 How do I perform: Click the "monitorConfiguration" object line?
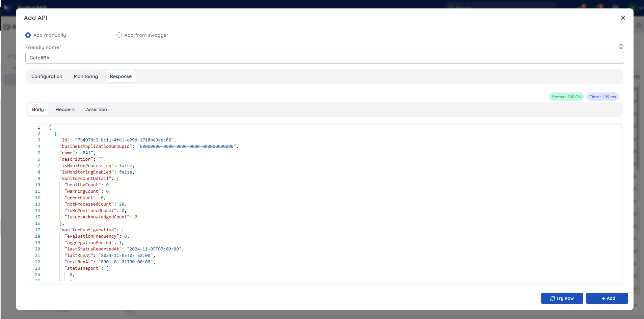(92, 230)
